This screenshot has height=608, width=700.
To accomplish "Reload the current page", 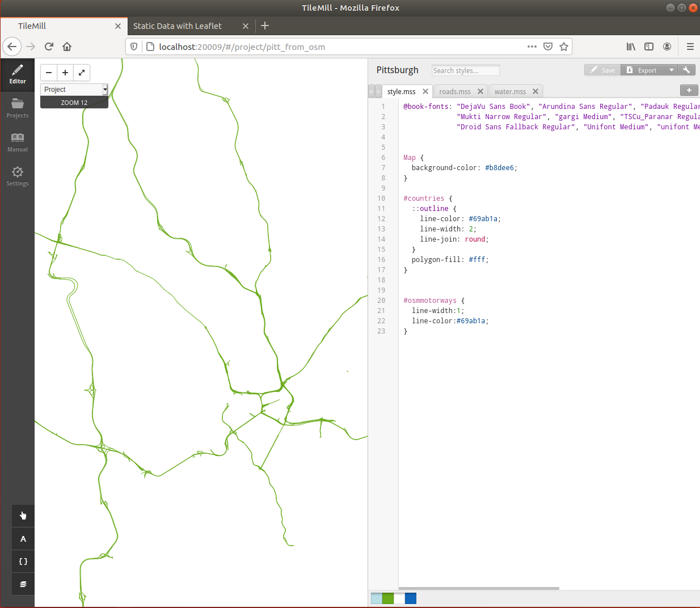I will [49, 47].
